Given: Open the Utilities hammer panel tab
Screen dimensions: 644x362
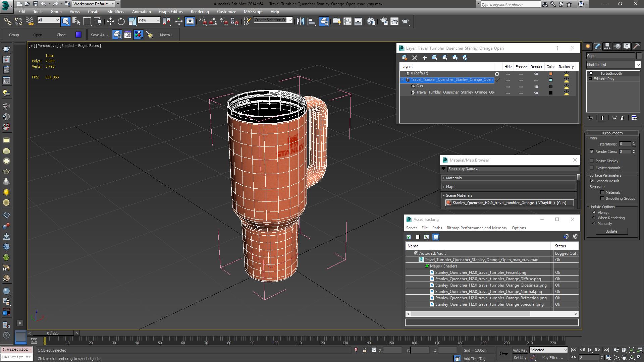Looking at the screenshot, I should [x=637, y=46].
